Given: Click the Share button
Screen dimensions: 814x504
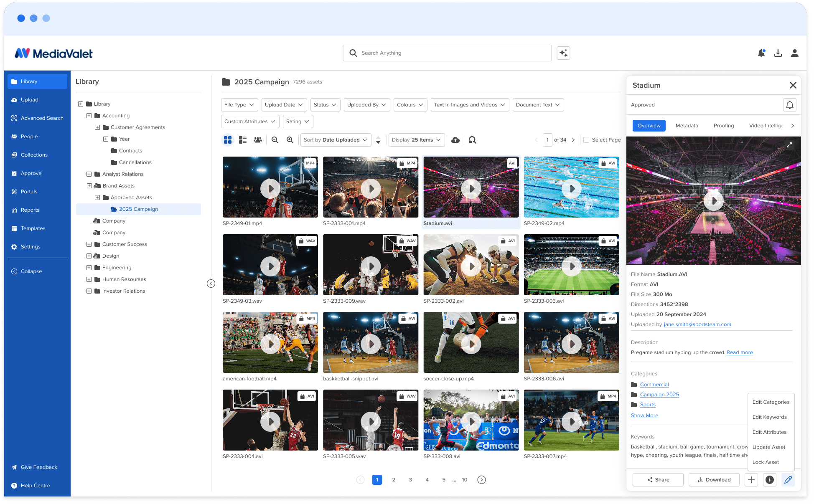Looking at the screenshot, I should pos(658,480).
